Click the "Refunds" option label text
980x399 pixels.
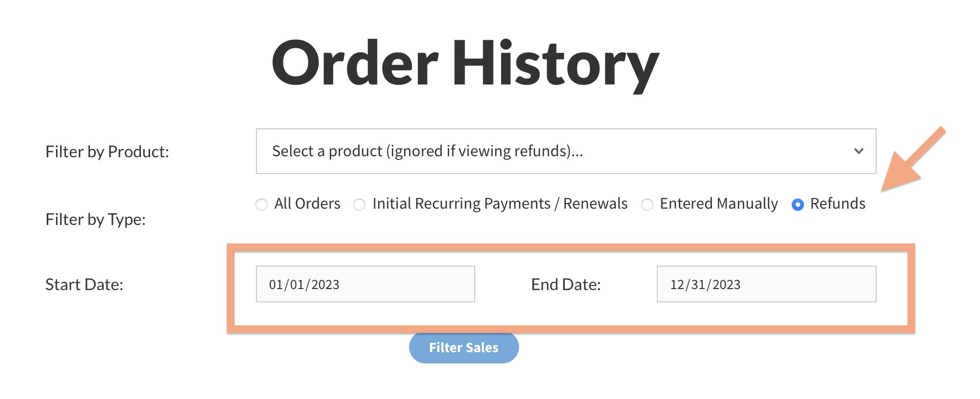838,204
